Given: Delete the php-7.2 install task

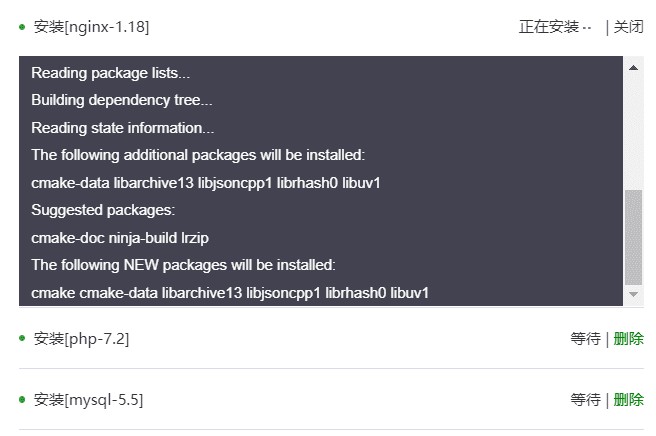Looking at the screenshot, I should pos(628,339).
